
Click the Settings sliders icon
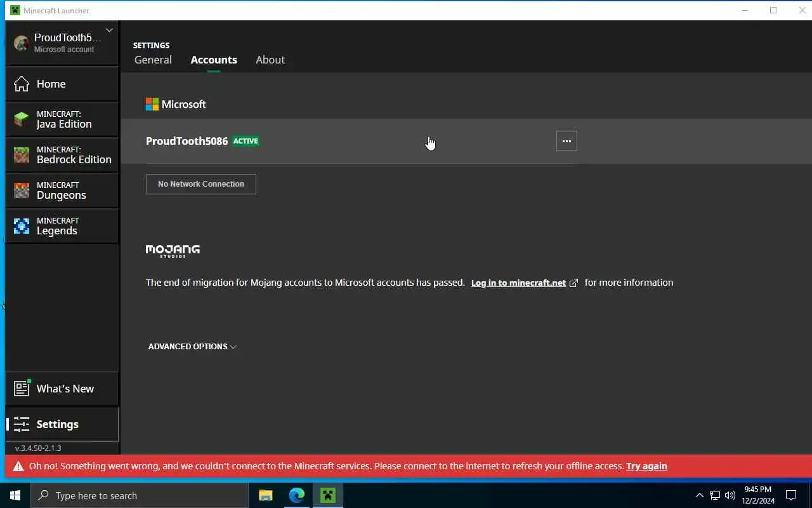pos(22,424)
